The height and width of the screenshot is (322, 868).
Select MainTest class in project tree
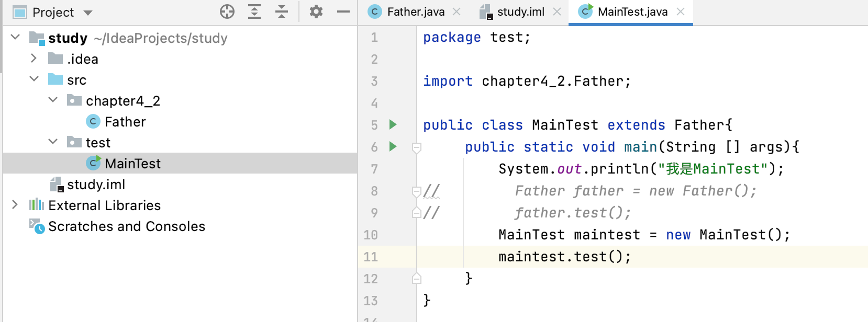pos(132,164)
